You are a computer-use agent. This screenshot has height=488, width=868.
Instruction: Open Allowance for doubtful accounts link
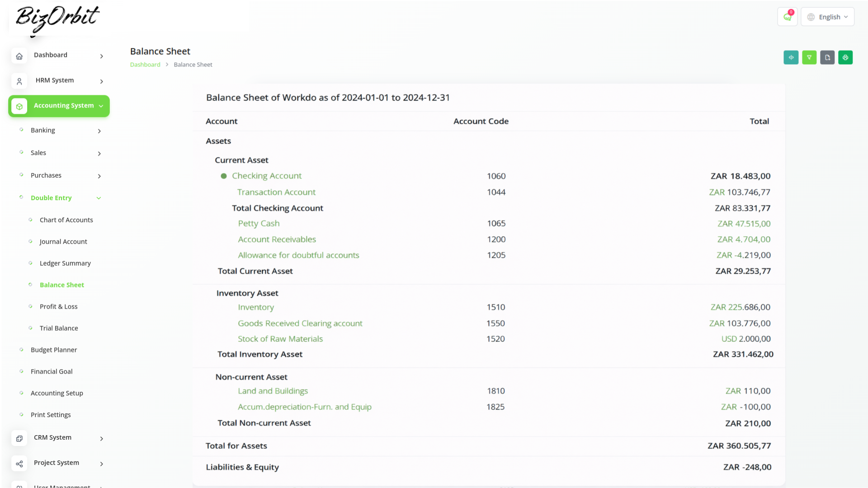[x=298, y=255]
